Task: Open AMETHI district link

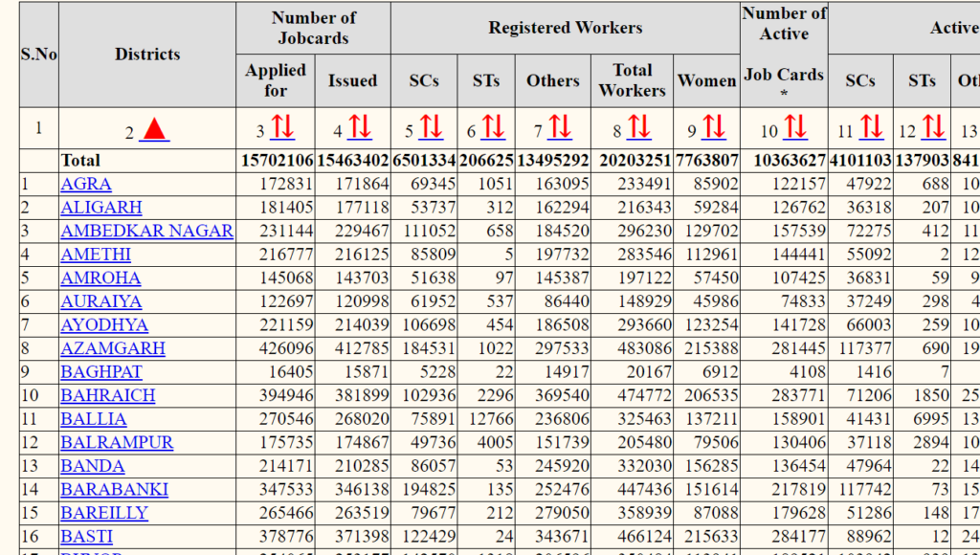Action: coord(96,255)
